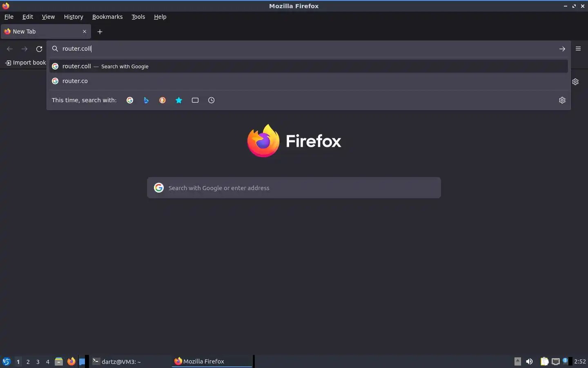Select Mozilla Firefox taskbar window entry
Image resolution: width=588 pixels, height=368 pixels.
click(212, 361)
